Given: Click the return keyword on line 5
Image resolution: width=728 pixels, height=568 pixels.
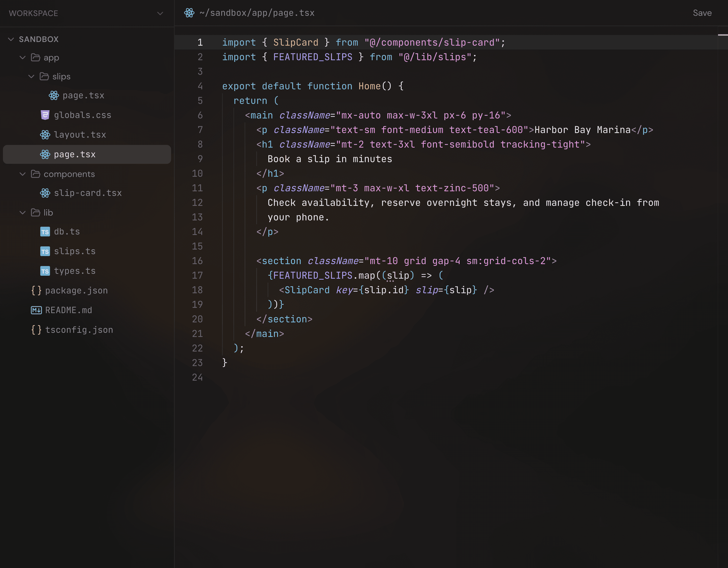Looking at the screenshot, I should coord(250,101).
